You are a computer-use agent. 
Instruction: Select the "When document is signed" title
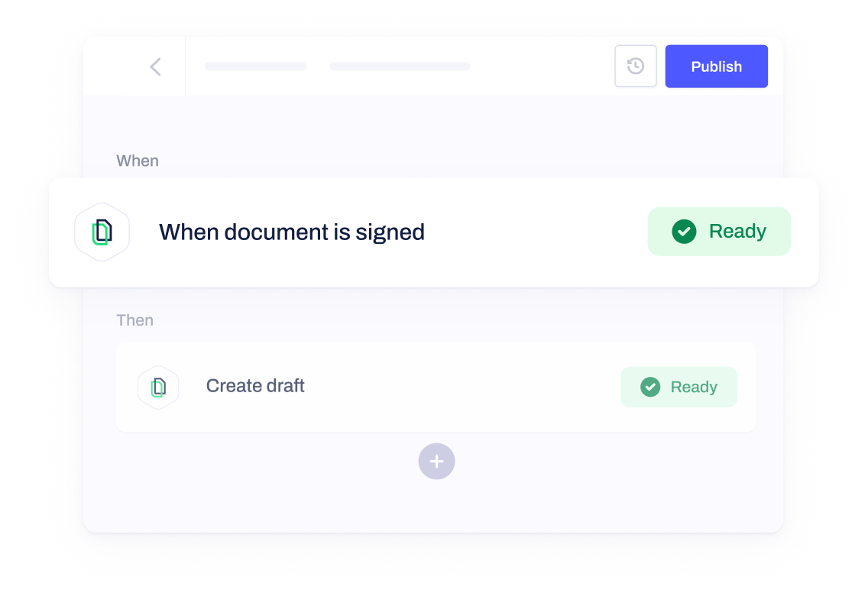[292, 232]
